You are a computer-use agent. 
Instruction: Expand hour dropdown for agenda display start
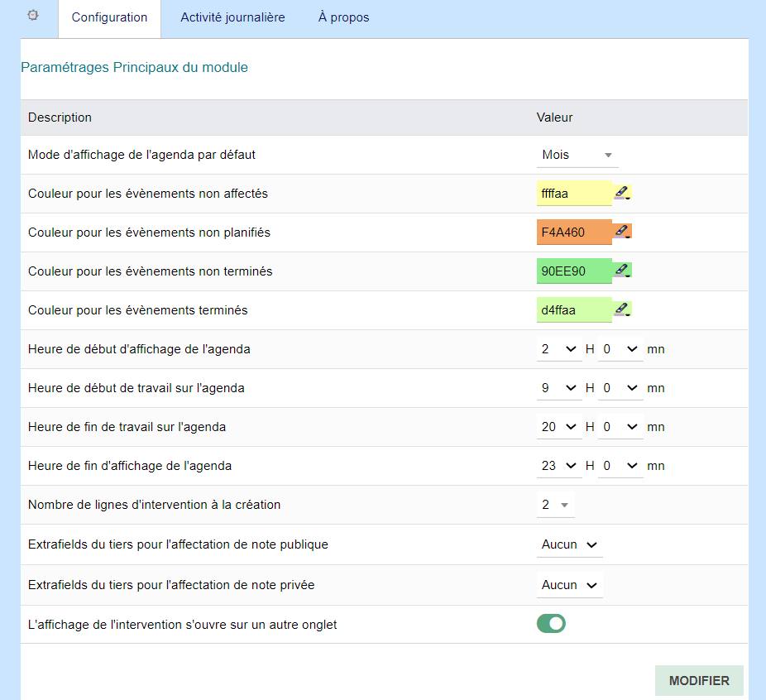(559, 349)
